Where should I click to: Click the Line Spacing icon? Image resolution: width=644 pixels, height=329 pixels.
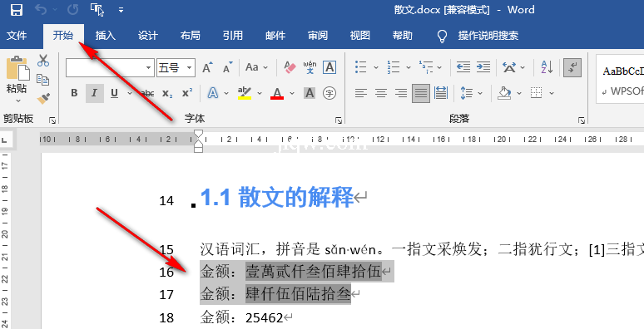(x=466, y=93)
